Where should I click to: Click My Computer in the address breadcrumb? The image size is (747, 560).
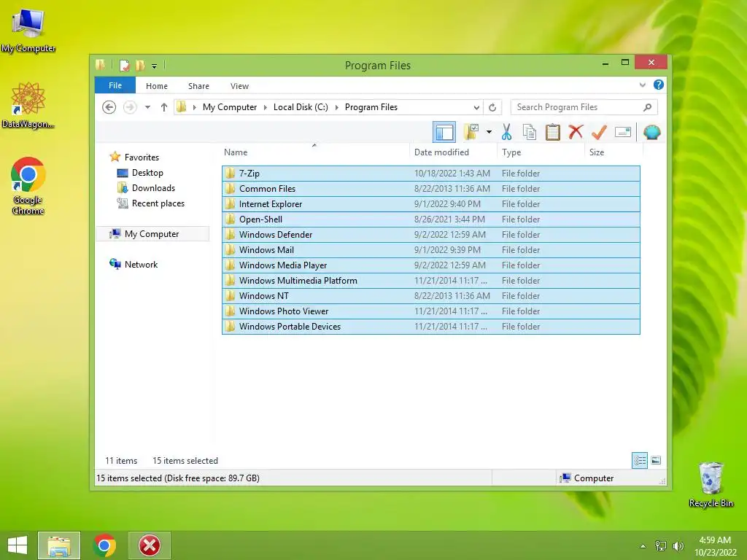point(230,107)
